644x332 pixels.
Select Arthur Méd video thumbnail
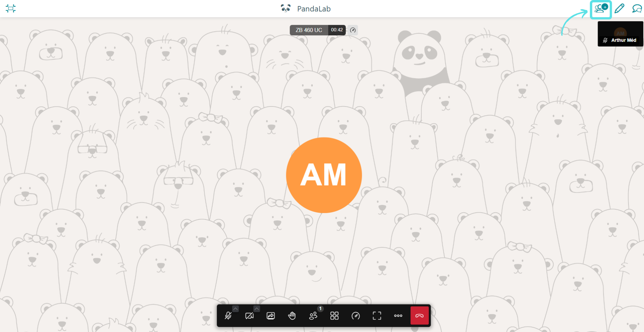(620, 34)
